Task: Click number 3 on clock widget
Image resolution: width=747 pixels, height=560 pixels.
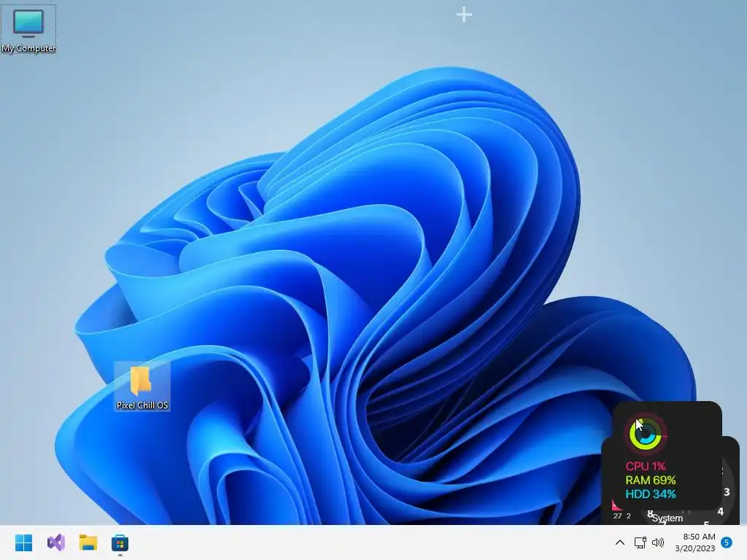Action: tap(727, 492)
